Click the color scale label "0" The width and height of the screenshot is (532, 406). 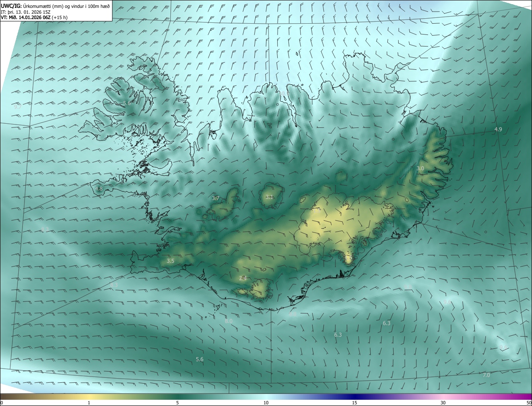point(2,403)
